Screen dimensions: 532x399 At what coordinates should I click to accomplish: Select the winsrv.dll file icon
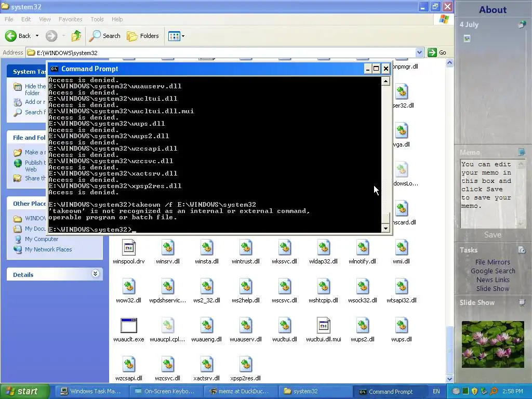(168, 248)
